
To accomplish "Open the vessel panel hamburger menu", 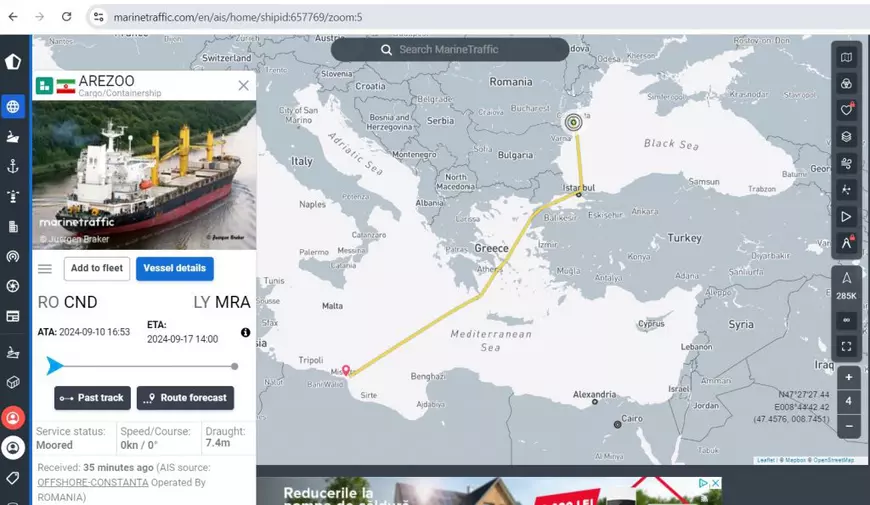I will point(45,269).
